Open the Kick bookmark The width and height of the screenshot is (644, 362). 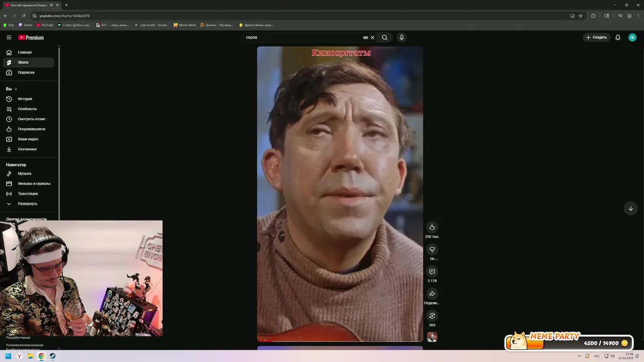(x=9, y=25)
